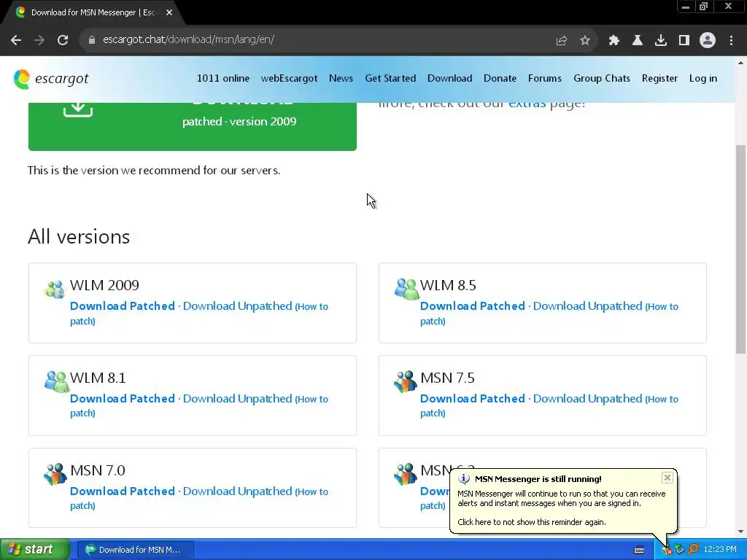Click the MSN 7.5 butterfly people icon

[406, 382]
